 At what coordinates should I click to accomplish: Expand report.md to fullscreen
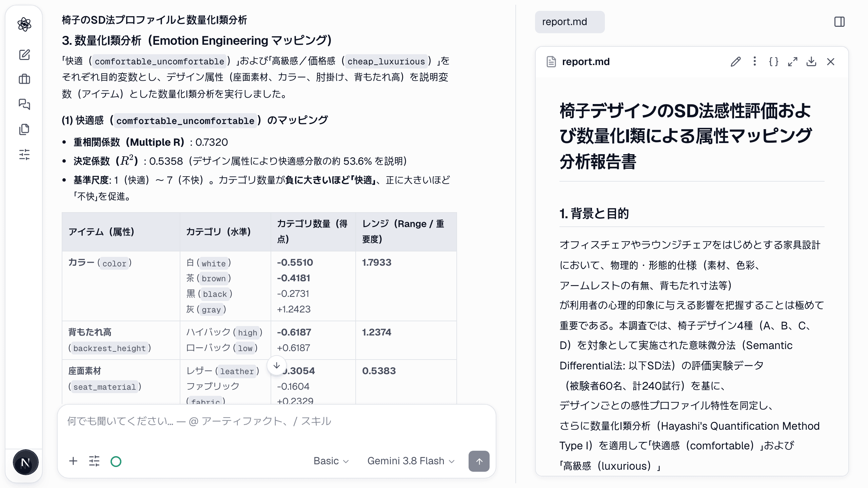(x=792, y=62)
